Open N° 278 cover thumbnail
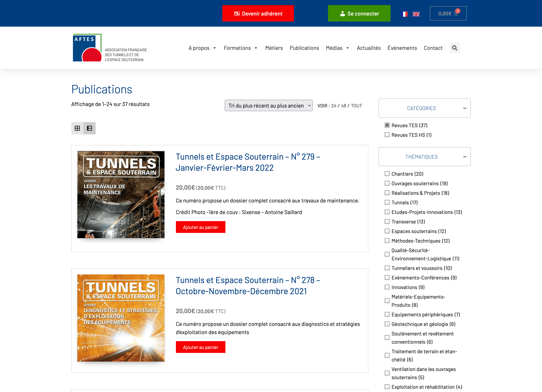 tap(121, 318)
